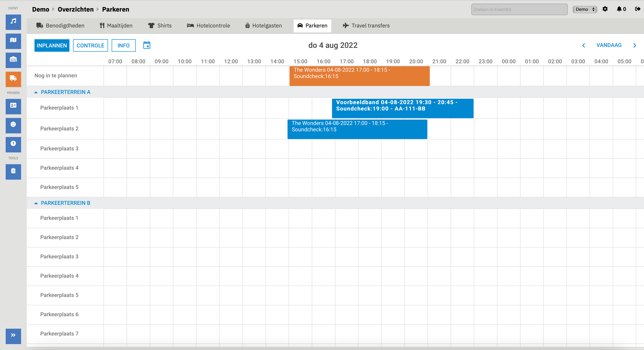This screenshot has width=644, height=350.
Task: Click the 05:00 time column header
Action: point(624,61)
